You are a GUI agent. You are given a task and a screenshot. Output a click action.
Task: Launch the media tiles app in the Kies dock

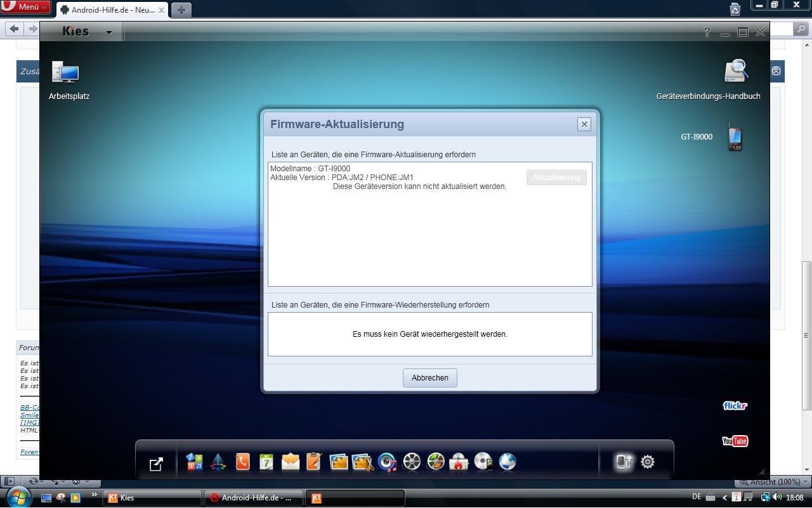tap(194, 462)
